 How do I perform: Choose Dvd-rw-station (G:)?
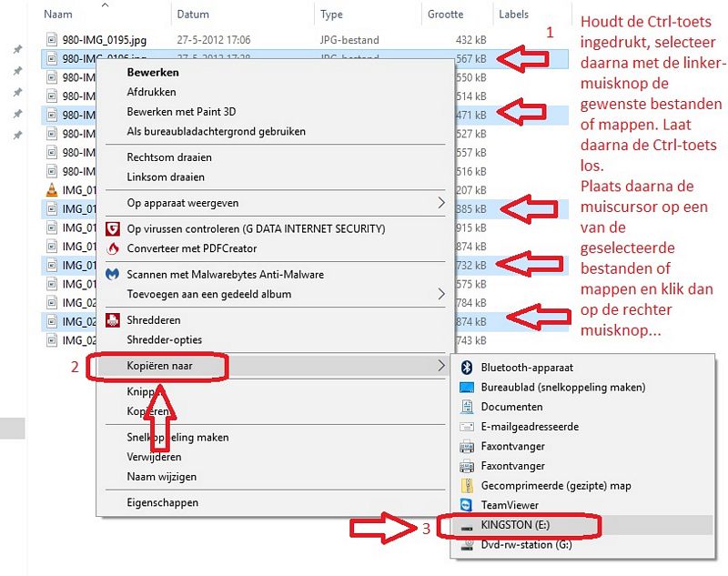point(526,545)
